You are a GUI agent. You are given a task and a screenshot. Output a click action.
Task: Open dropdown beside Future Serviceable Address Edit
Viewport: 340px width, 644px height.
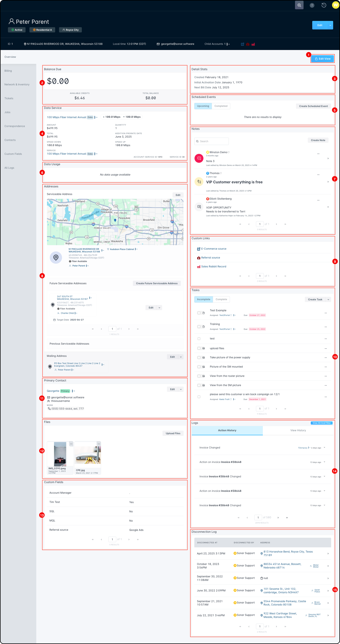click(x=159, y=308)
